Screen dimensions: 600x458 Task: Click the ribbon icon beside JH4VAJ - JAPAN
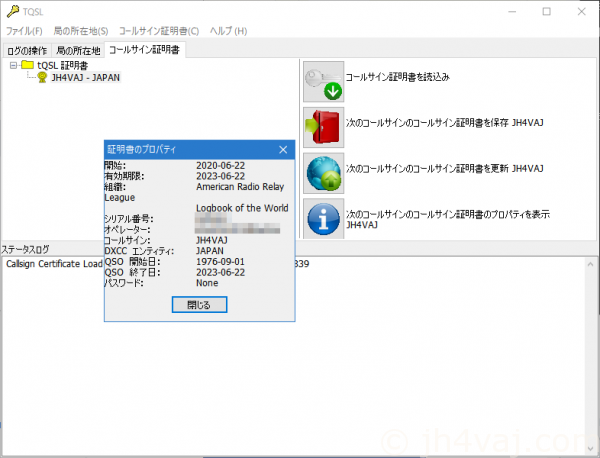(43, 78)
